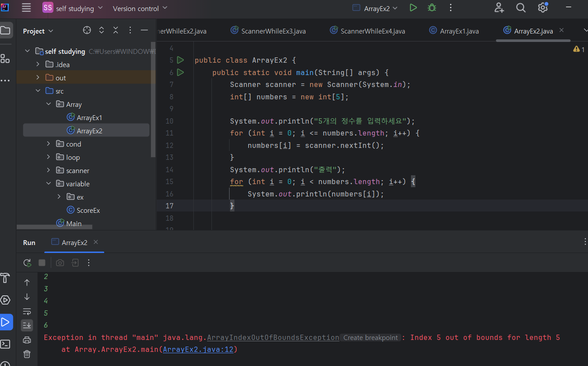Stop the running process button

coord(42,263)
